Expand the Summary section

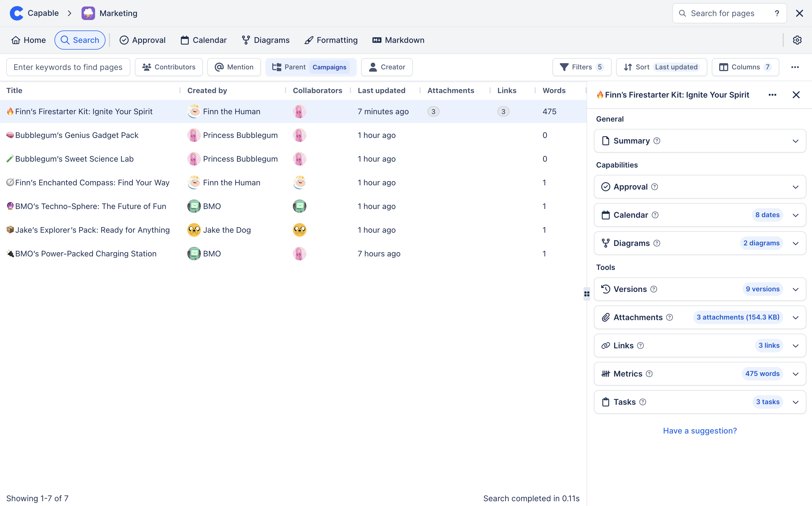click(x=795, y=141)
